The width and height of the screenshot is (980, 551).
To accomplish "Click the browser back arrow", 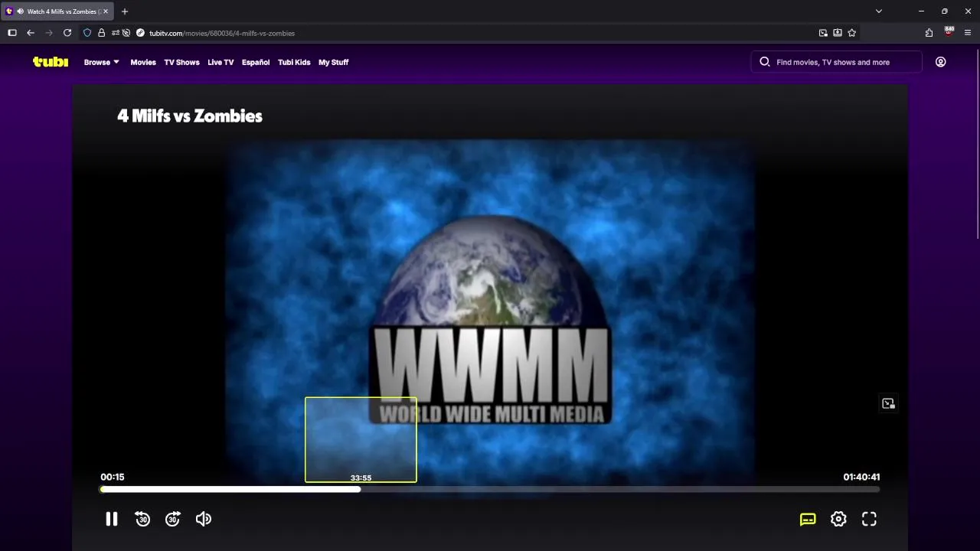I will (31, 33).
